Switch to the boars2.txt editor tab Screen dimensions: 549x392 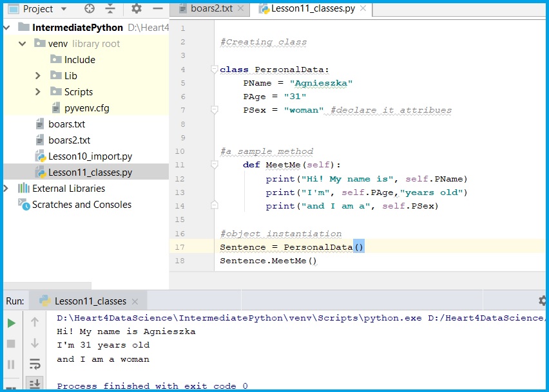click(x=211, y=8)
